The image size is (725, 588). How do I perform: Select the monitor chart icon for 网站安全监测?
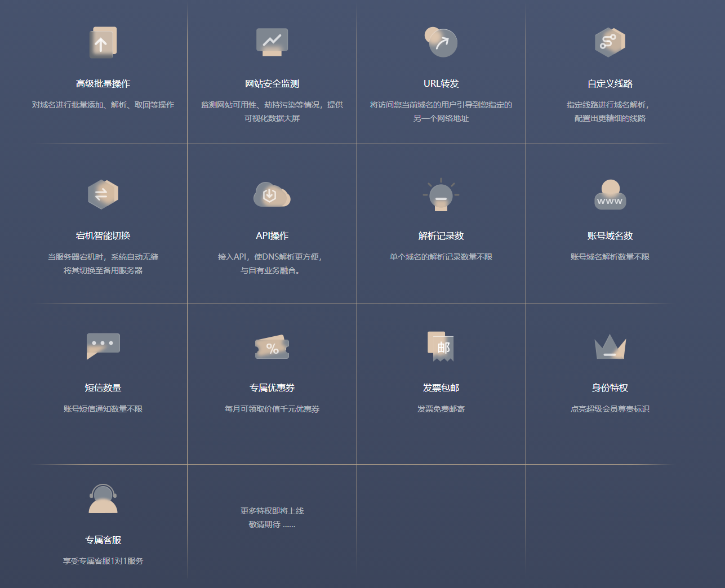pyautogui.click(x=272, y=42)
